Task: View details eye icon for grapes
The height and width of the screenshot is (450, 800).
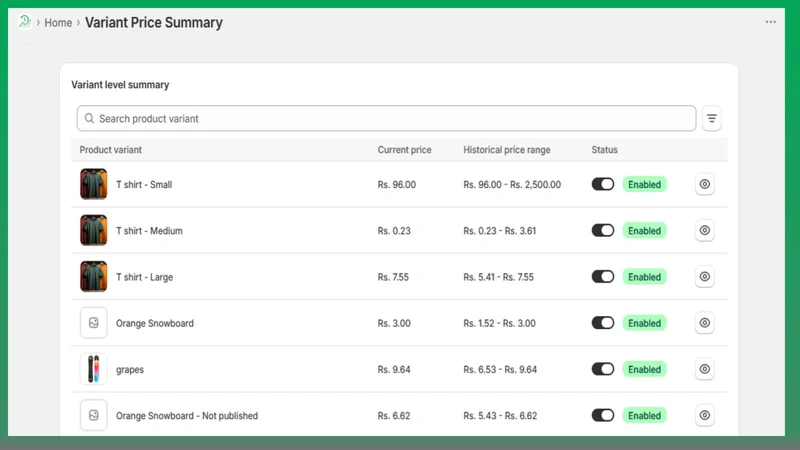Action: [x=705, y=369]
